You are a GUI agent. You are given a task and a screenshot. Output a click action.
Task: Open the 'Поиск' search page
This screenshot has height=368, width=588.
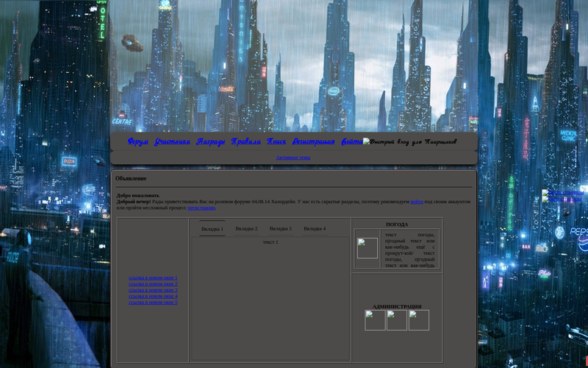pyautogui.click(x=276, y=141)
